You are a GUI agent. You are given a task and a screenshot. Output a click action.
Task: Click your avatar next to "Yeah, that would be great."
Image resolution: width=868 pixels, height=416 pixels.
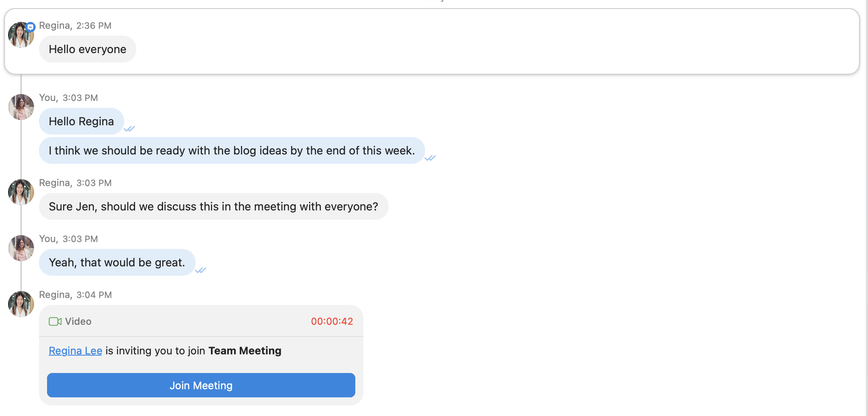pos(21,248)
